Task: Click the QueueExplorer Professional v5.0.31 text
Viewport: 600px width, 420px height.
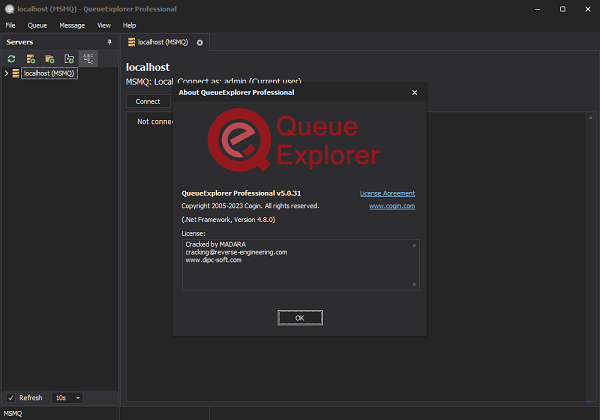Action: coord(241,193)
